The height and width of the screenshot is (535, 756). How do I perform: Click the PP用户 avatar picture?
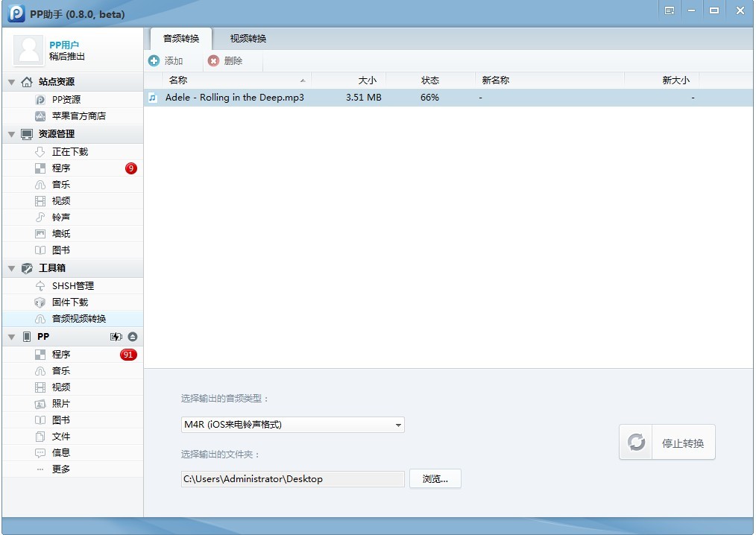29,50
